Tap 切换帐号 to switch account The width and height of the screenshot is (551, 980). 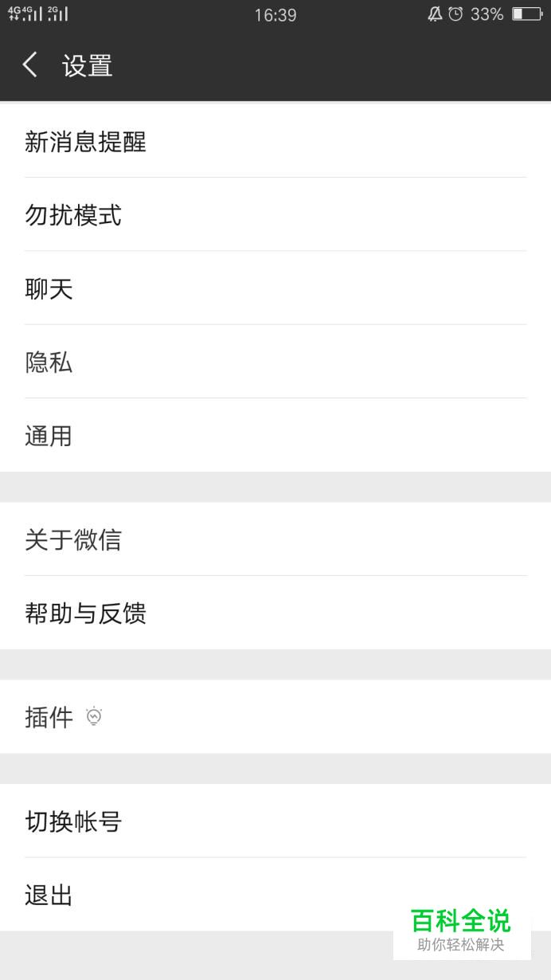[x=275, y=821]
